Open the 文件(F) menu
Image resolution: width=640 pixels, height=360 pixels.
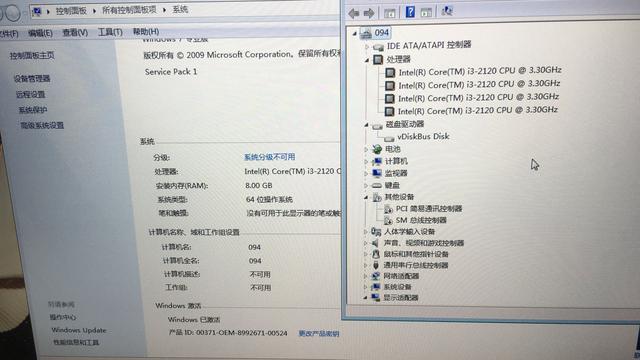[x=8, y=33]
